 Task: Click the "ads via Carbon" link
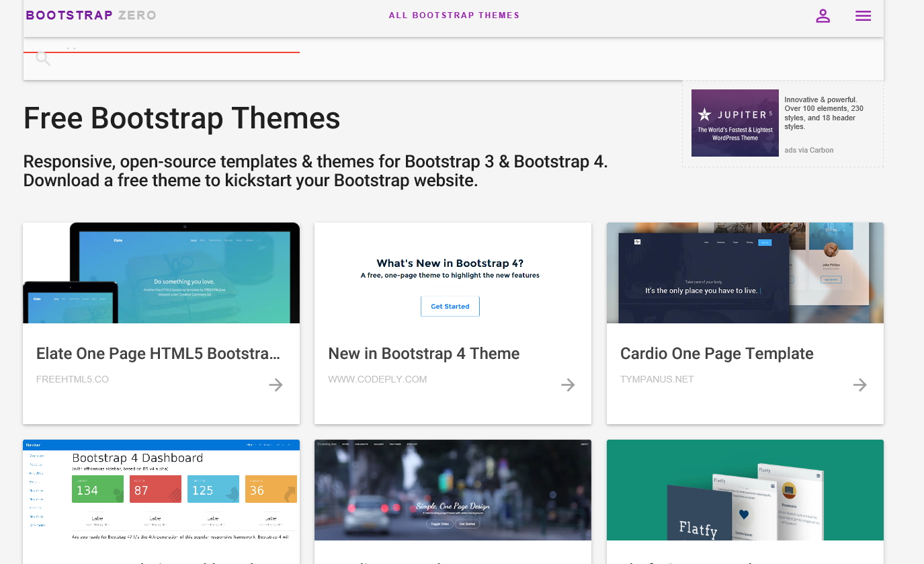[x=809, y=151]
